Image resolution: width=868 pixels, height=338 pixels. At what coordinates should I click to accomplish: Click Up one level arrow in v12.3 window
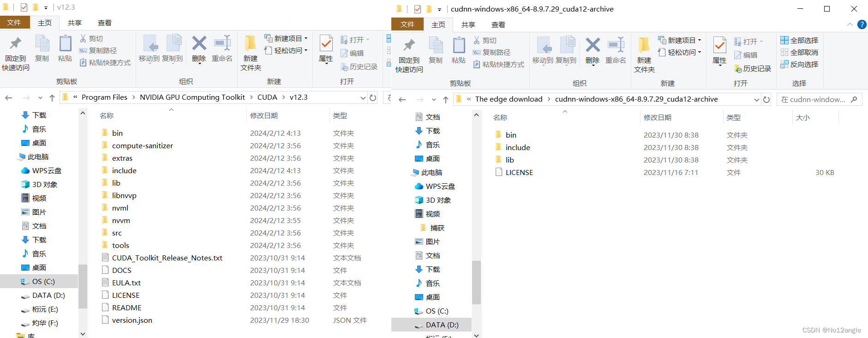[52, 97]
